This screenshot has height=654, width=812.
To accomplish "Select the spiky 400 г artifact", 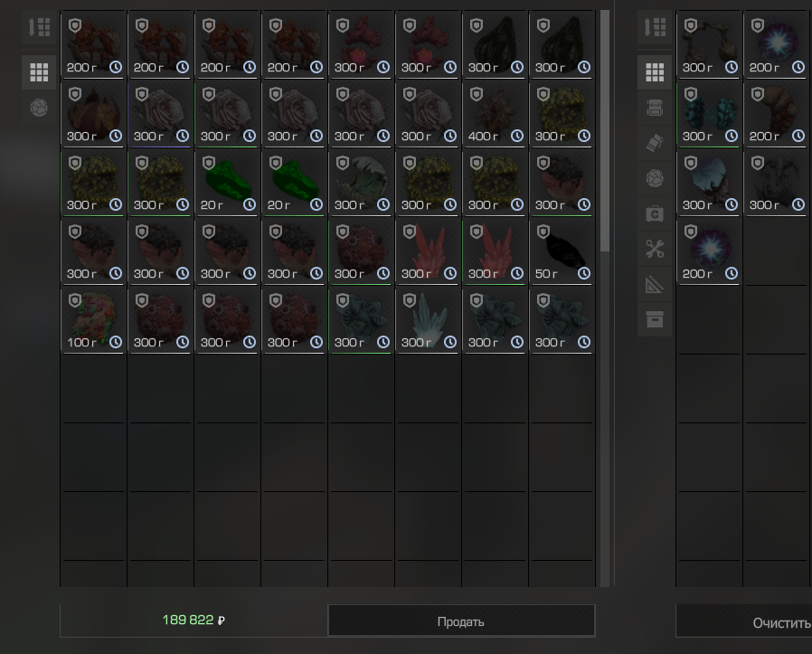I will click(x=494, y=113).
